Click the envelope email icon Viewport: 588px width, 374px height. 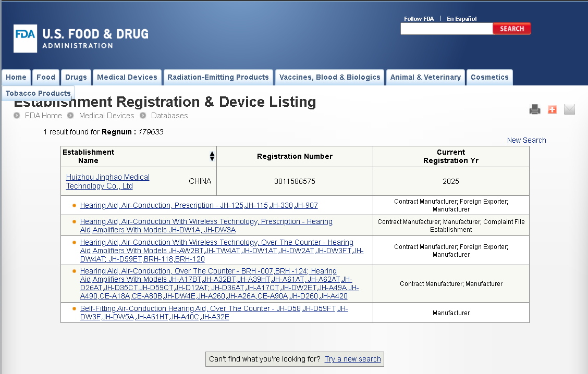(569, 109)
